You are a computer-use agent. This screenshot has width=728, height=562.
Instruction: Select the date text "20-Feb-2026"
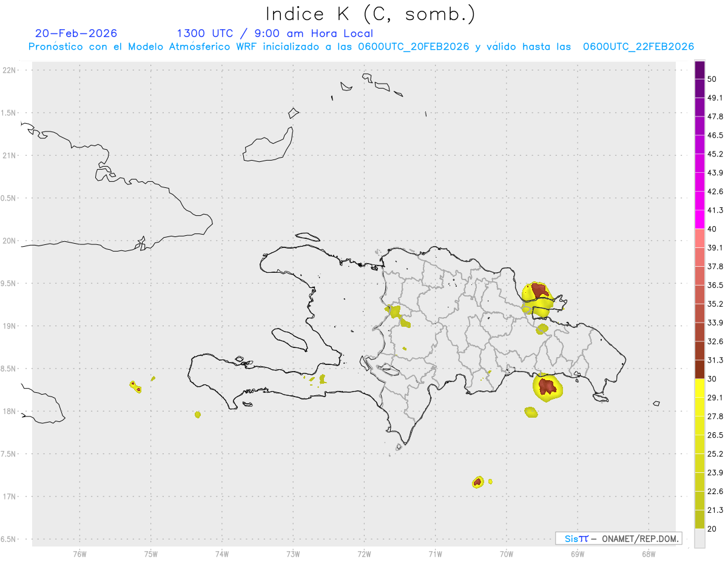[x=76, y=33]
